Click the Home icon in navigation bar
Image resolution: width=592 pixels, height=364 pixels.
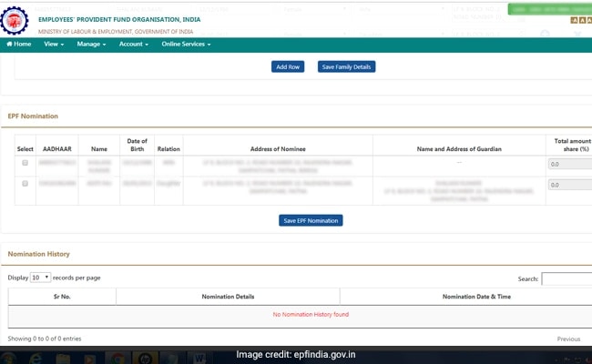tap(10, 44)
